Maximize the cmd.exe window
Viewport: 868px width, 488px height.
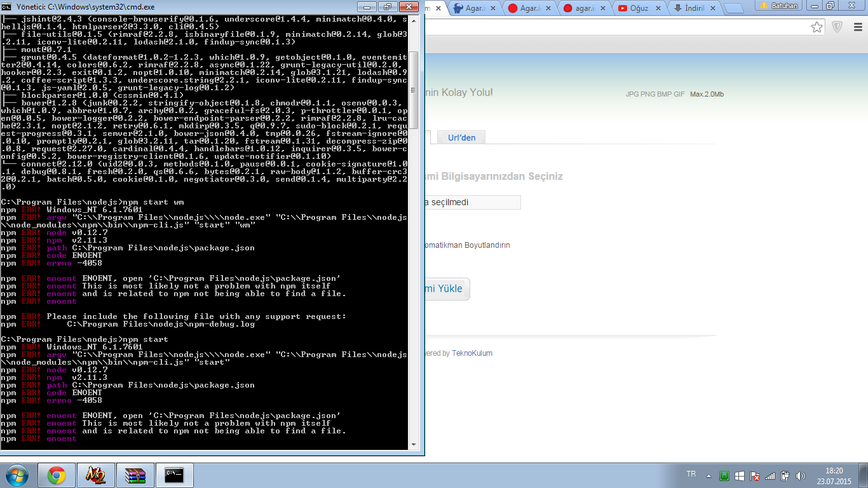386,6
